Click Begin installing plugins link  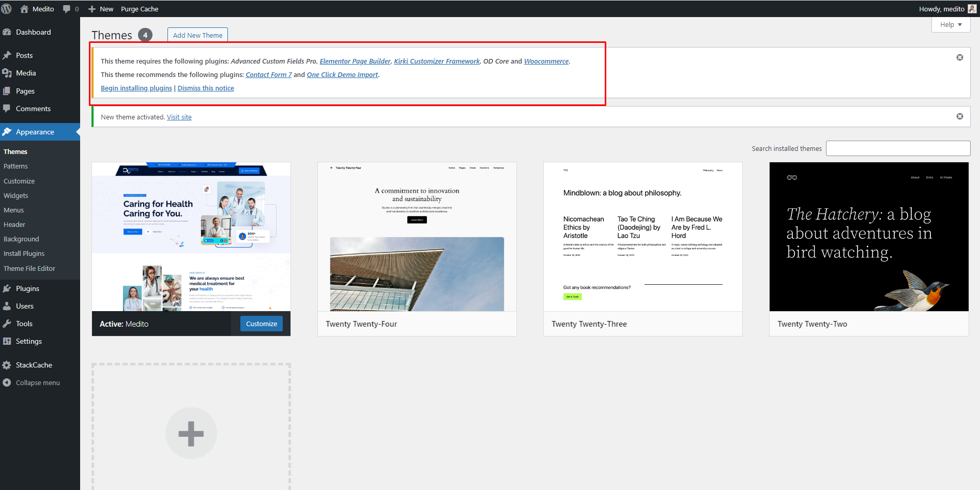coord(136,88)
